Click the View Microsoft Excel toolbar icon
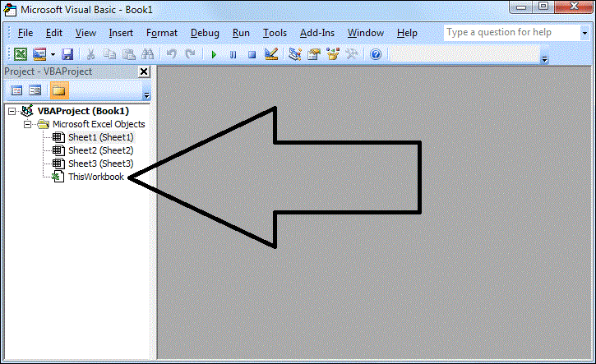 click(21, 54)
